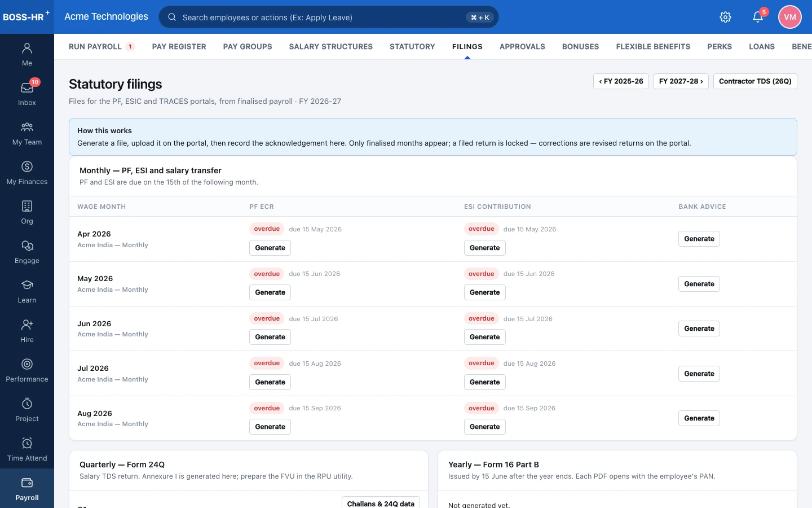Generate bank advice for Apr 2026

click(699, 239)
